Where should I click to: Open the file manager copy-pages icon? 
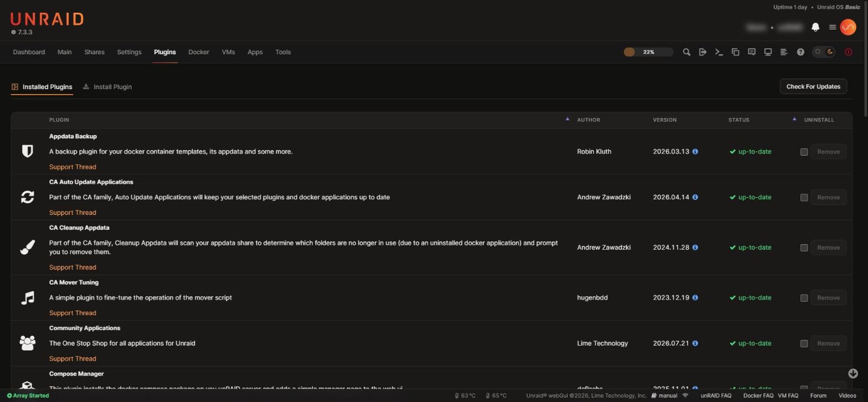pos(736,52)
